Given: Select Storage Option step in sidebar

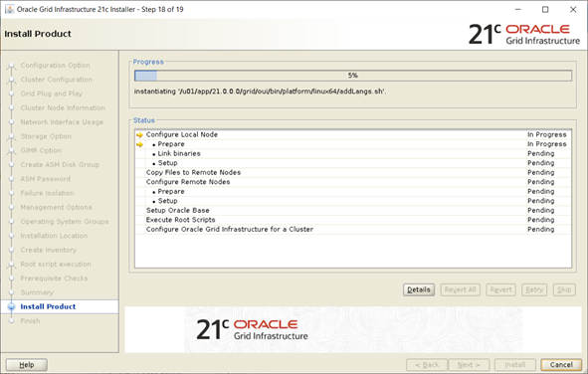Looking at the screenshot, I should click(x=46, y=136).
